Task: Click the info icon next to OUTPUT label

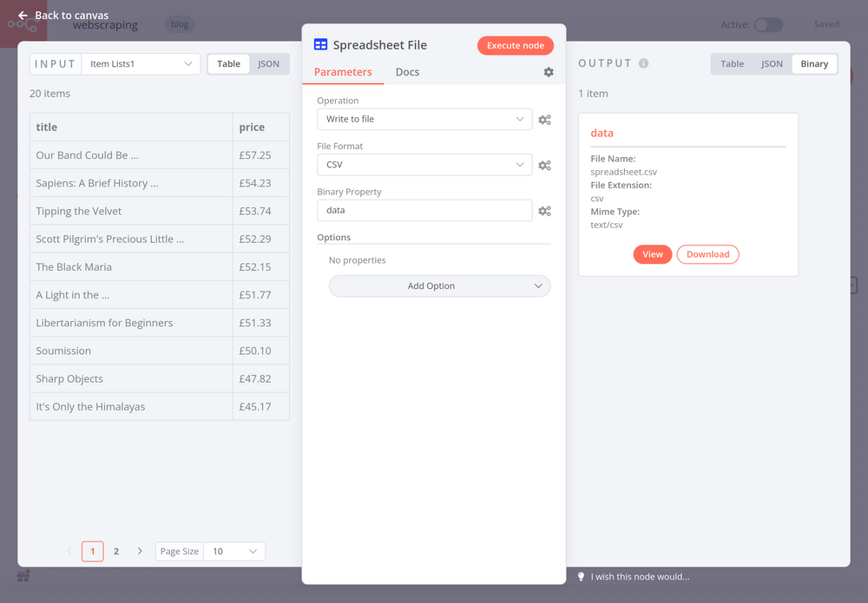Action: [641, 62]
